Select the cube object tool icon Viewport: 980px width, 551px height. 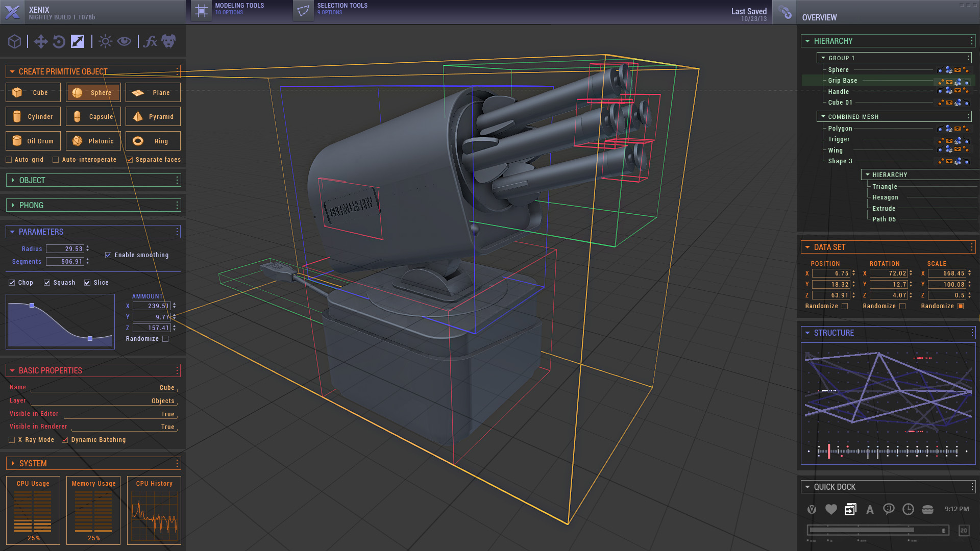tap(14, 41)
